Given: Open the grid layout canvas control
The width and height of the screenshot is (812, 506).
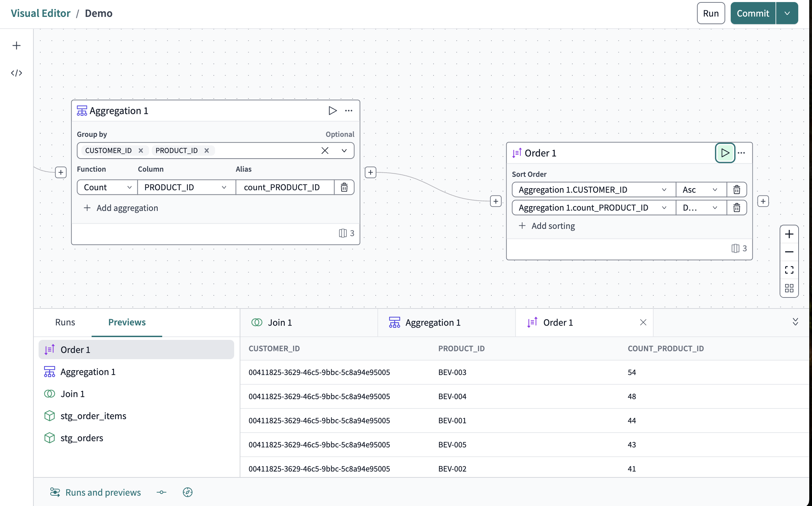Looking at the screenshot, I should 789,288.
